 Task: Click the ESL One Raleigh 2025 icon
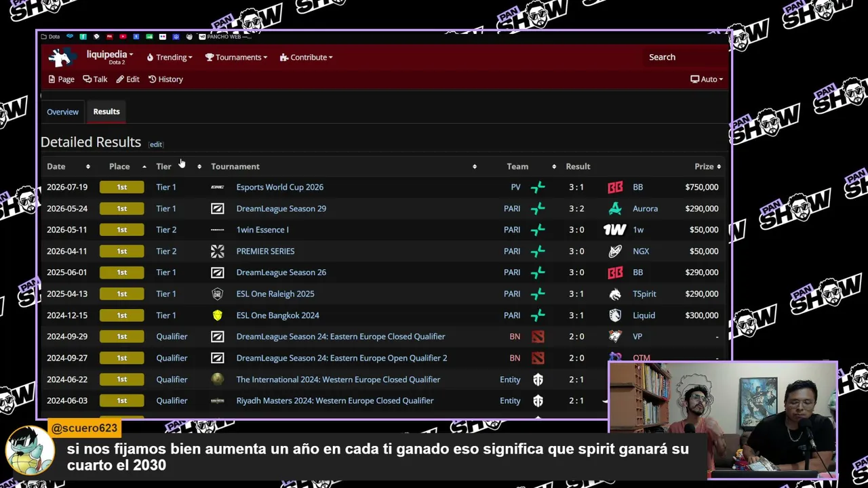[x=217, y=294]
